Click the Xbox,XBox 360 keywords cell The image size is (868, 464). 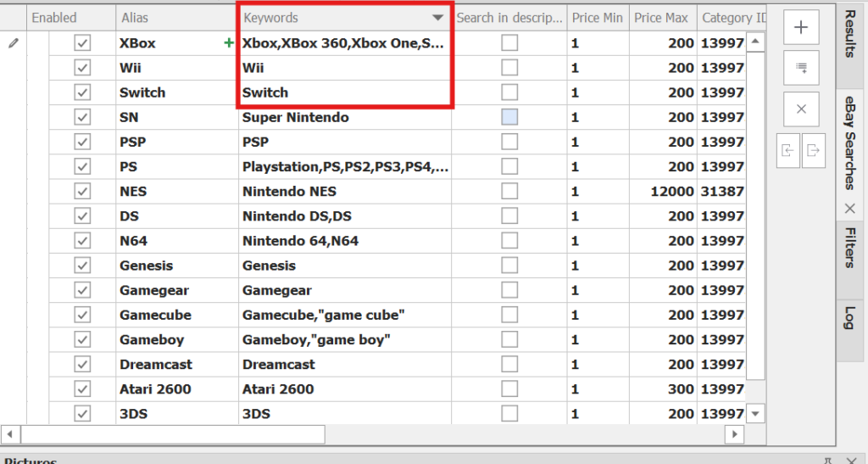(x=345, y=42)
